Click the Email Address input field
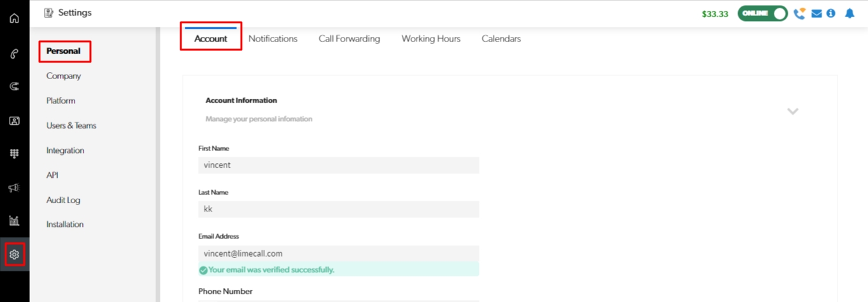Image resolution: width=868 pixels, height=302 pixels. [x=338, y=253]
